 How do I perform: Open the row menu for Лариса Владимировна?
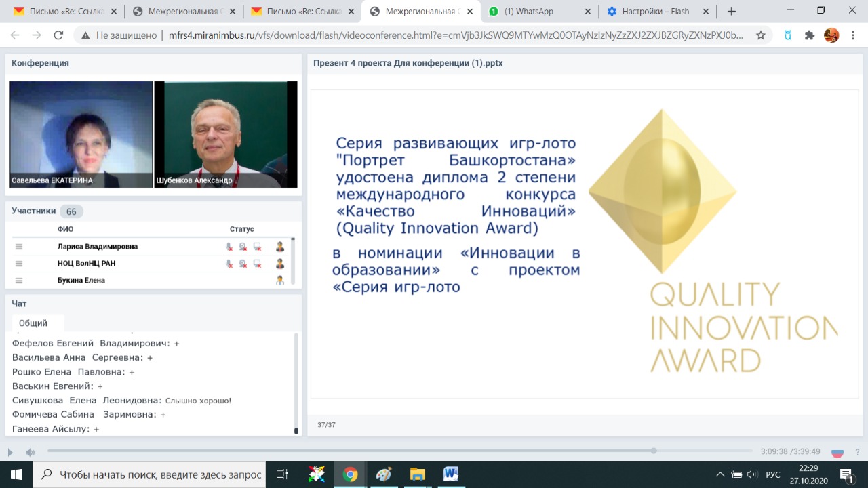coord(19,247)
